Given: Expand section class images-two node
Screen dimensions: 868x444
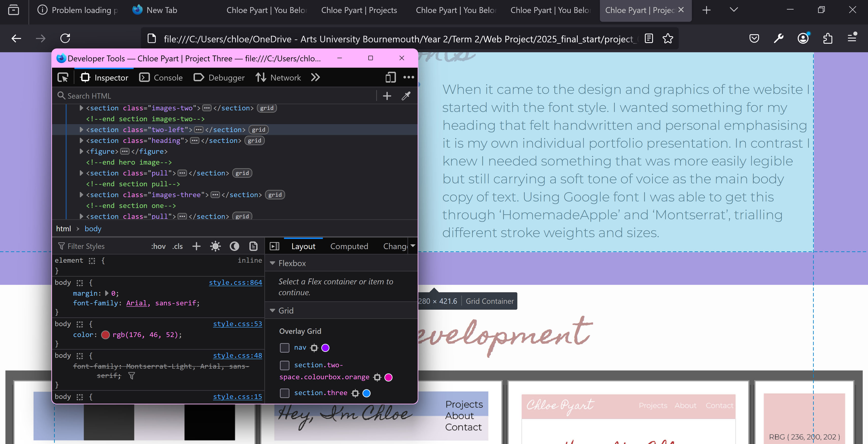Looking at the screenshot, I should [x=81, y=108].
